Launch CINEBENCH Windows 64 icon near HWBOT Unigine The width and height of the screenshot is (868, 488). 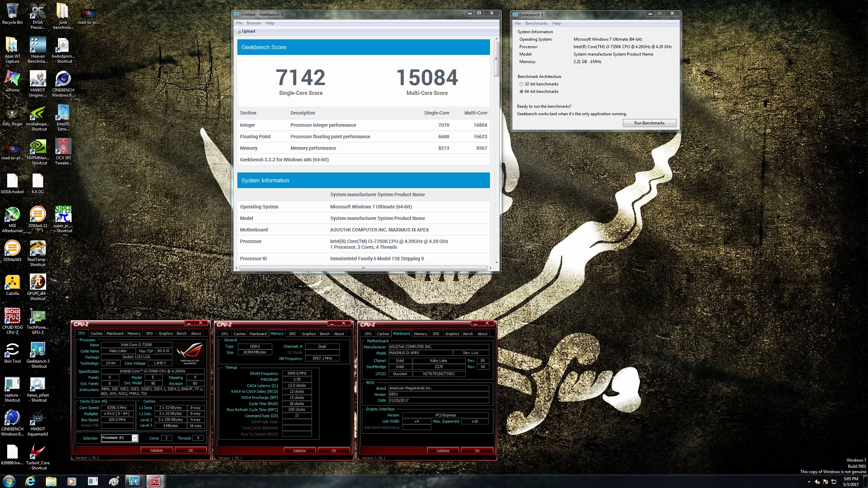(63, 84)
